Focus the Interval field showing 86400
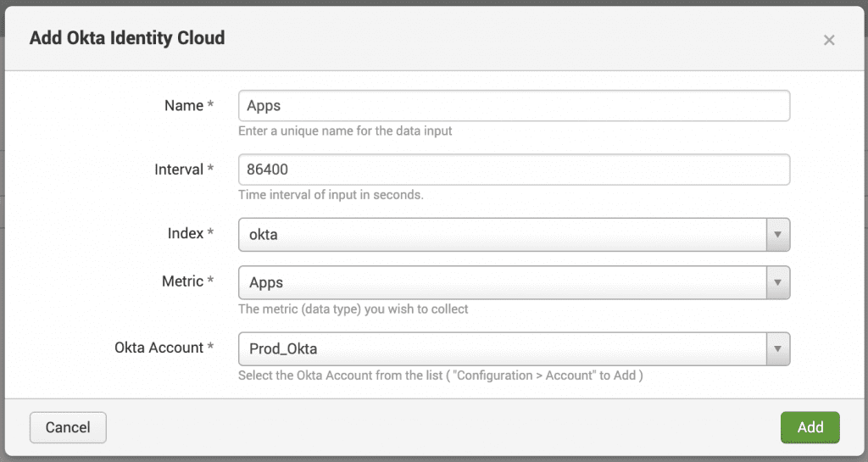Screen dimensions: 868x462 [514, 170]
